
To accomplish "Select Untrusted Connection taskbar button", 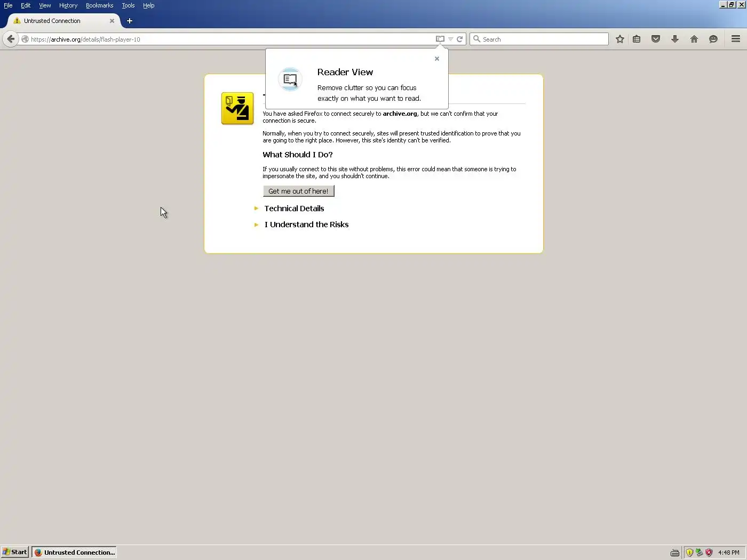I will (74, 552).
